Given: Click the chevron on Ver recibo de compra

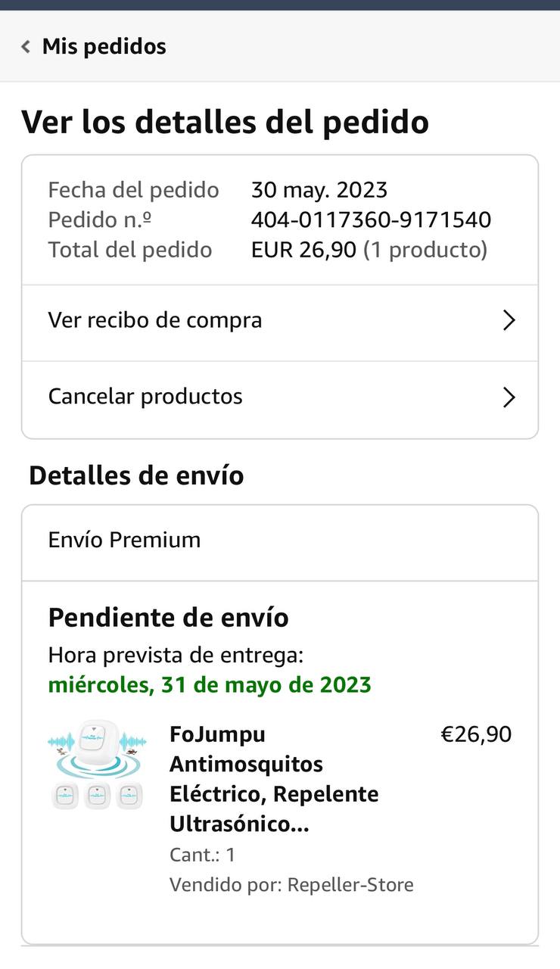Looking at the screenshot, I should click(x=509, y=320).
